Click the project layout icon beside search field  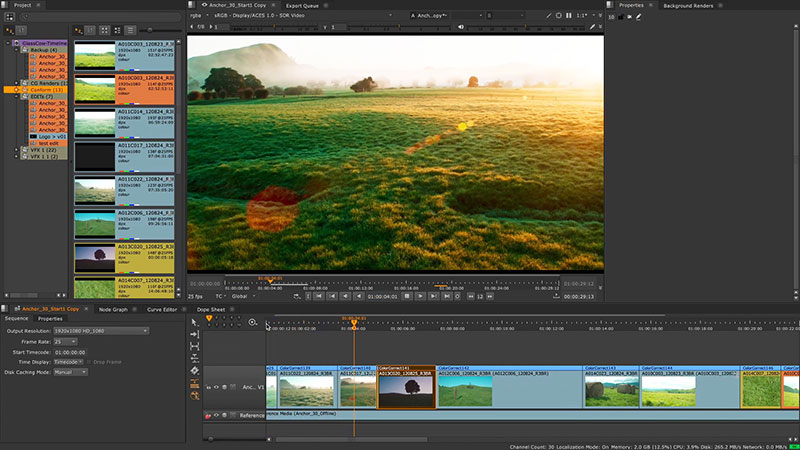9,17
